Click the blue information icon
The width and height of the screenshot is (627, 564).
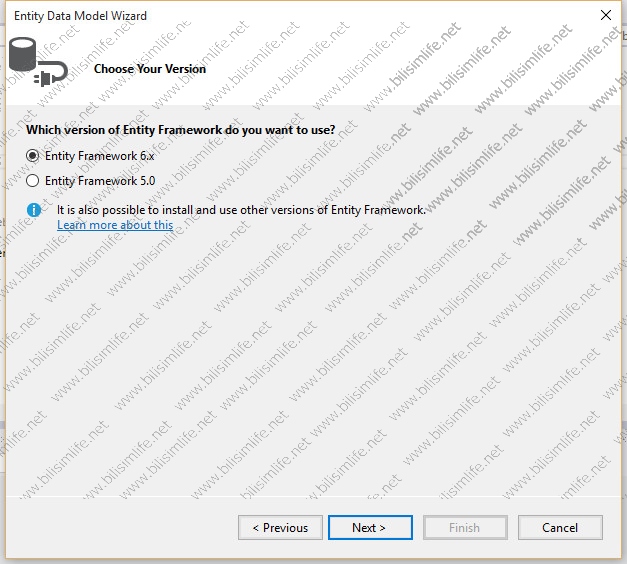[x=34, y=210]
